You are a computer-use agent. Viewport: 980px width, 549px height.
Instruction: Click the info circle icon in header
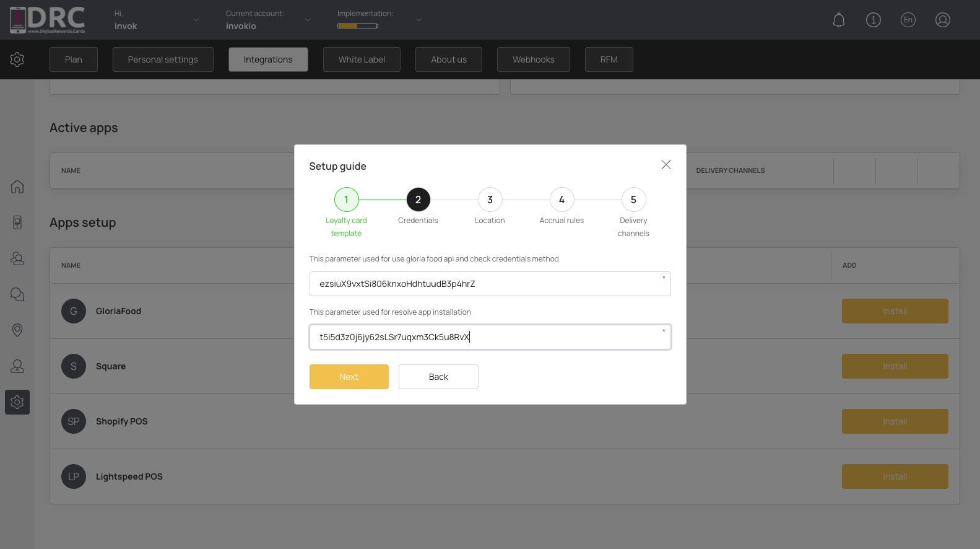pos(874,20)
